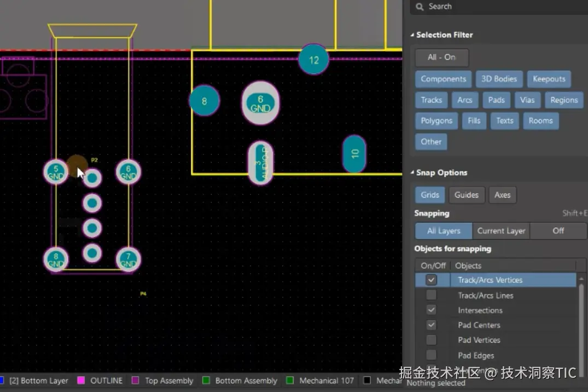The width and height of the screenshot is (588, 392).
Task: Uncheck Intersections snapping
Action: [x=431, y=310]
